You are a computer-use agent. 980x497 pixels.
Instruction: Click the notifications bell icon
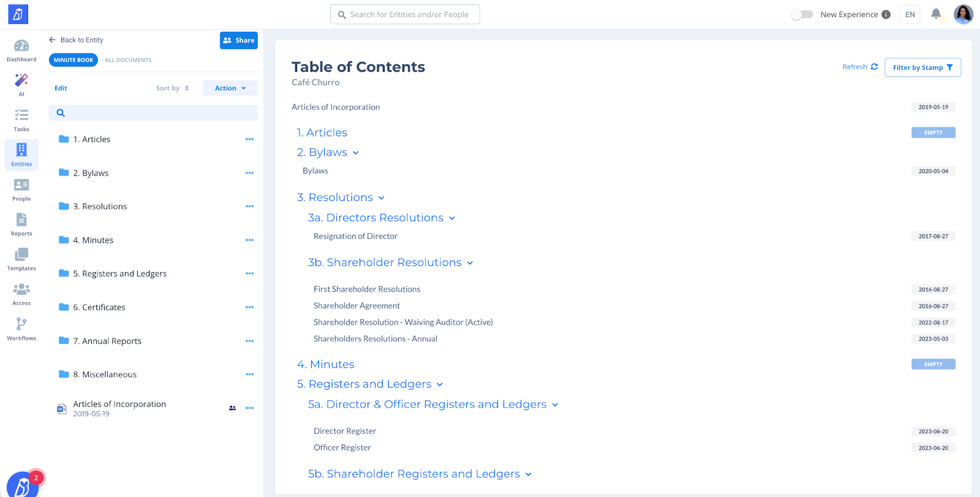pos(936,14)
